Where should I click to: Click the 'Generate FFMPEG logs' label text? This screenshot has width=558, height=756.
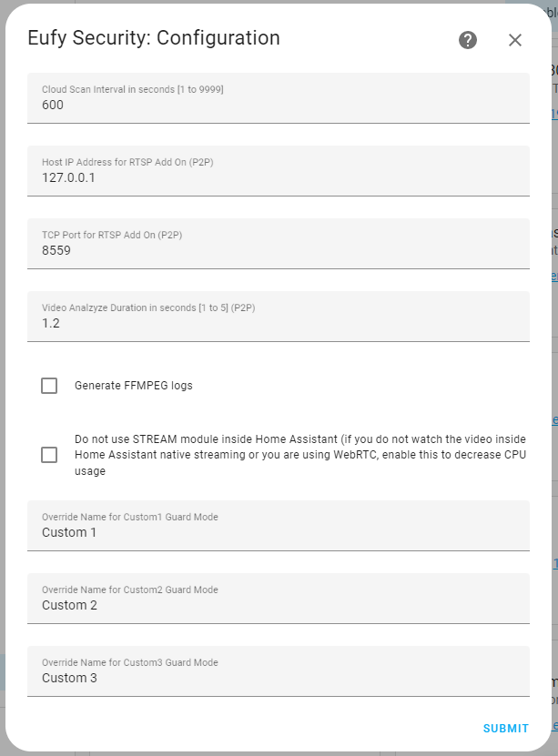pyautogui.click(x=134, y=386)
